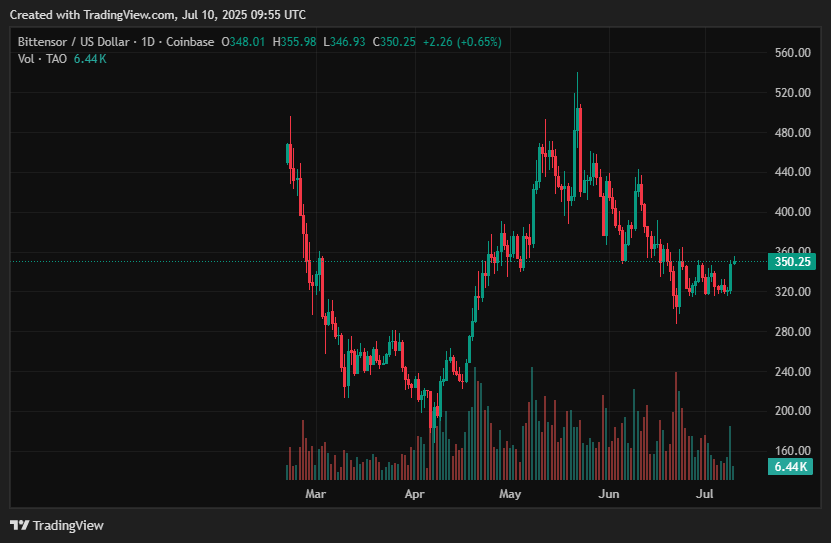Select the 440.00 price axis level
Screen dimensions: 831x543
[792, 172]
